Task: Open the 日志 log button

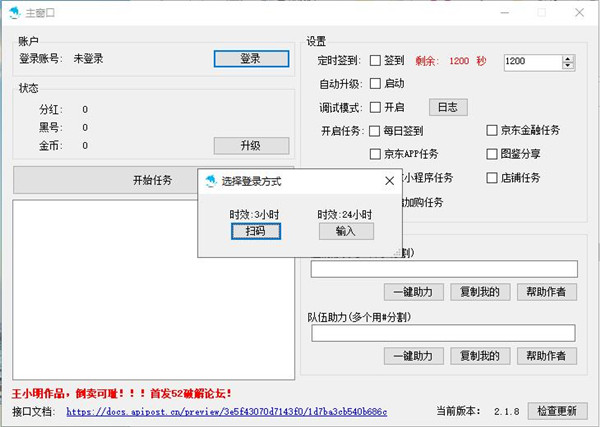Action: (x=448, y=107)
